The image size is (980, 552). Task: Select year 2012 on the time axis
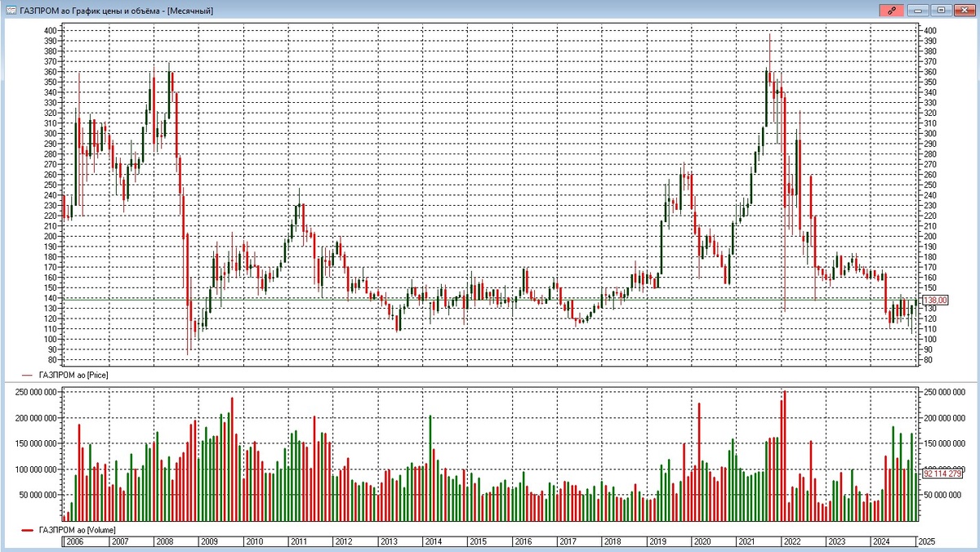(343, 541)
